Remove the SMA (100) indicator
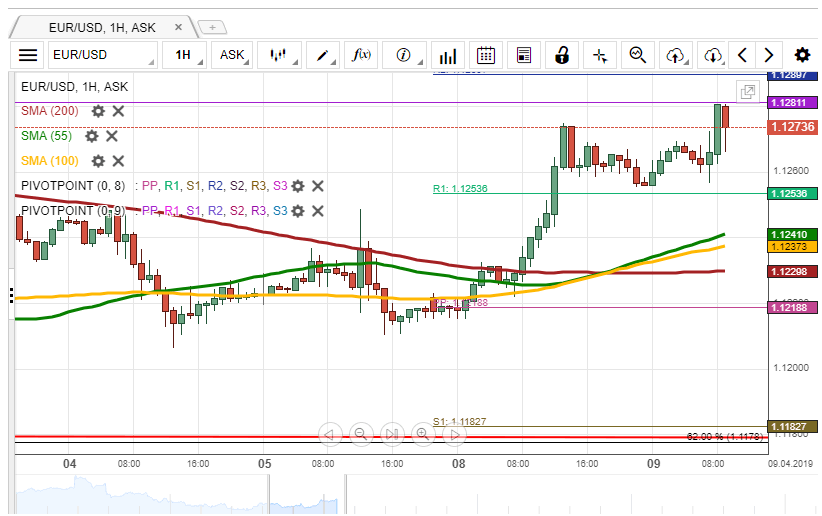Screen dimensions: 822x516 (x=118, y=161)
